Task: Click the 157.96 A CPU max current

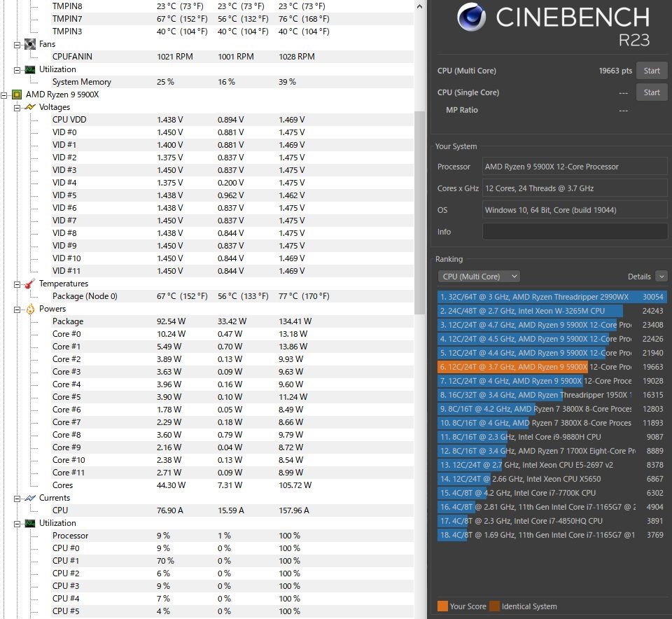Action: point(293,510)
